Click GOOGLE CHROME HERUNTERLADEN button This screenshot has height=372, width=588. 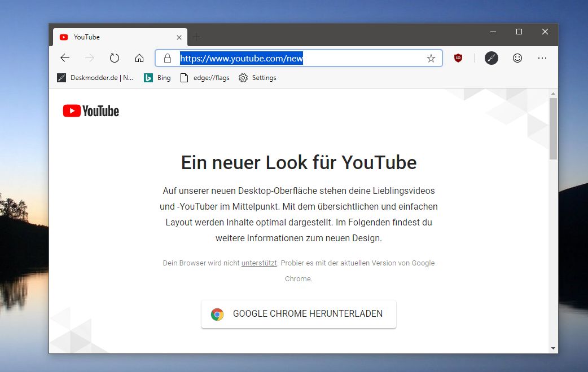[299, 314]
